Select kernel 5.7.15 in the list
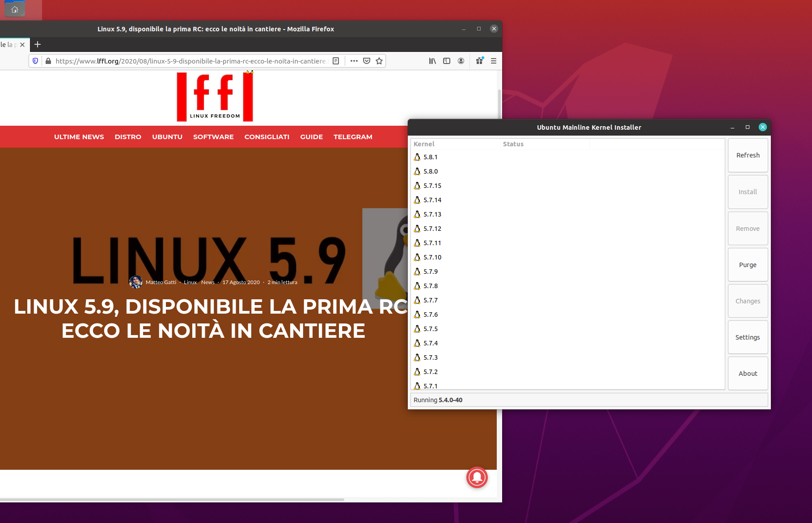812x523 pixels. (x=567, y=186)
